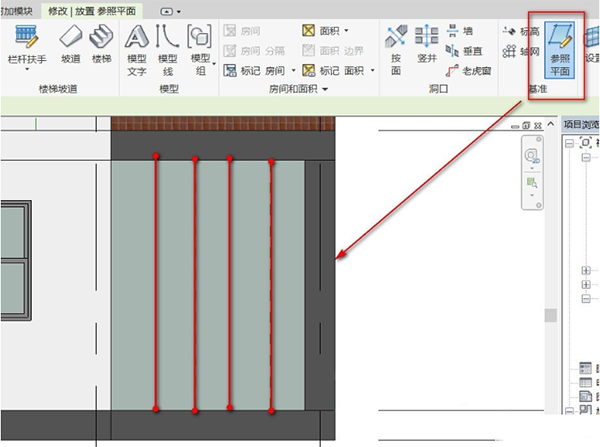Click the ribbon minimize toggle button
The image size is (600, 447).
(167, 12)
